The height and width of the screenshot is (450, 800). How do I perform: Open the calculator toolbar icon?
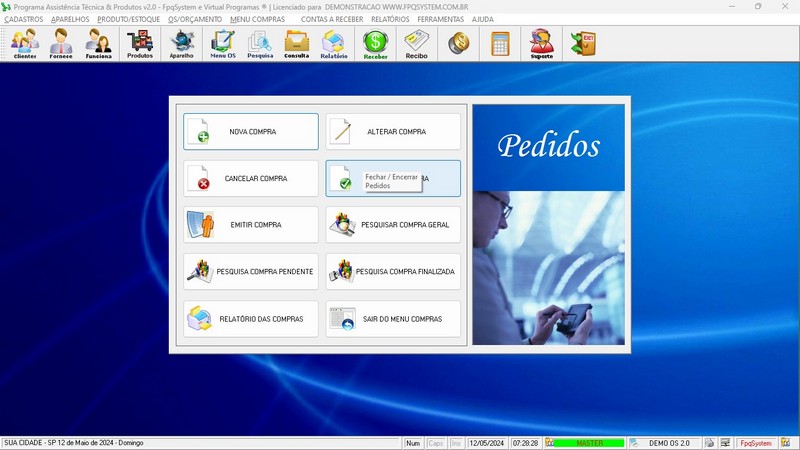point(500,43)
